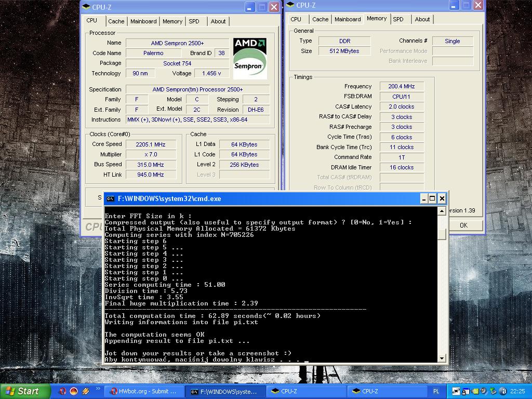Click the '1.456 v' Voltage value

tap(211, 73)
